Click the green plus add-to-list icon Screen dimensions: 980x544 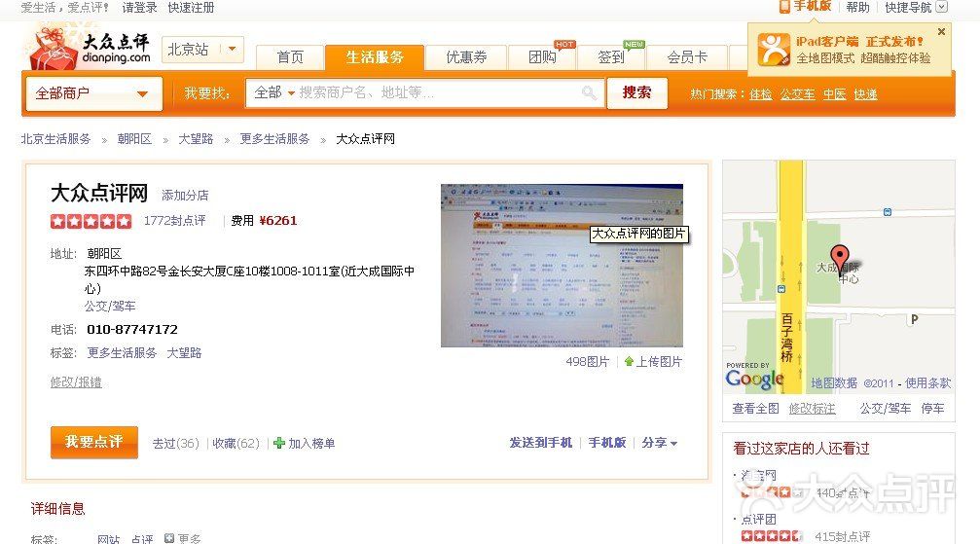pyautogui.click(x=279, y=443)
